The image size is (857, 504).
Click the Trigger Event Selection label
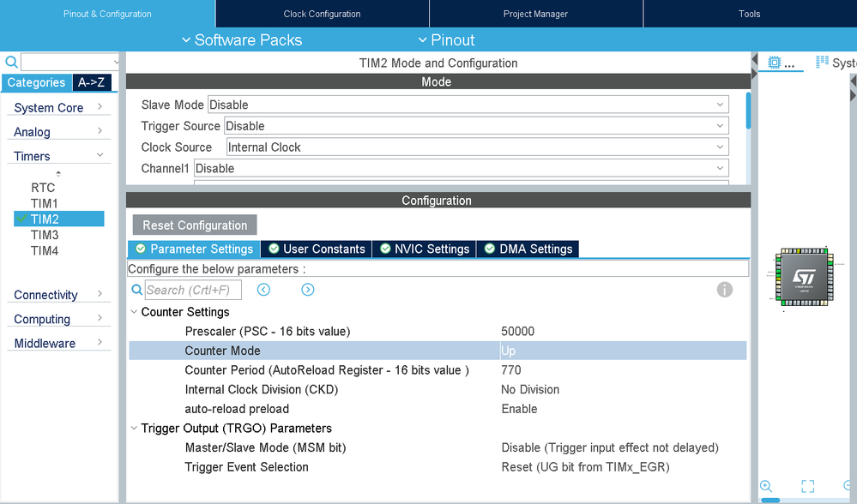tap(246, 467)
